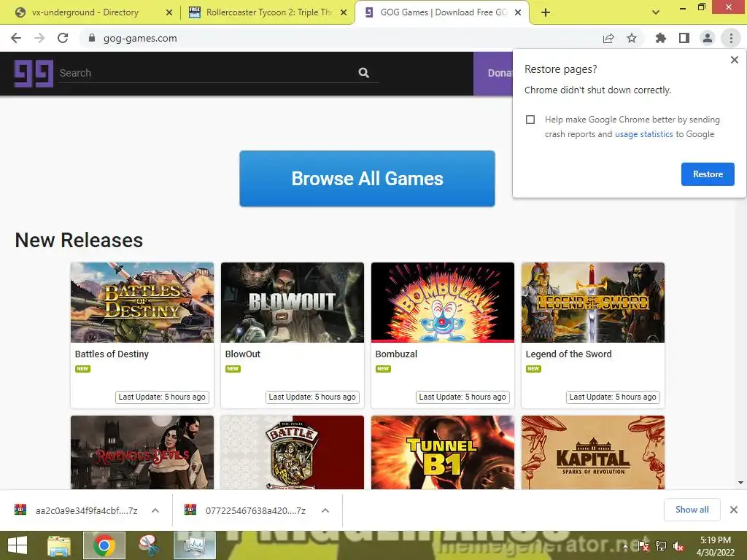This screenshot has height=560, width=747.
Task: Click Last Update label on BlowOut card
Action: [x=312, y=397]
